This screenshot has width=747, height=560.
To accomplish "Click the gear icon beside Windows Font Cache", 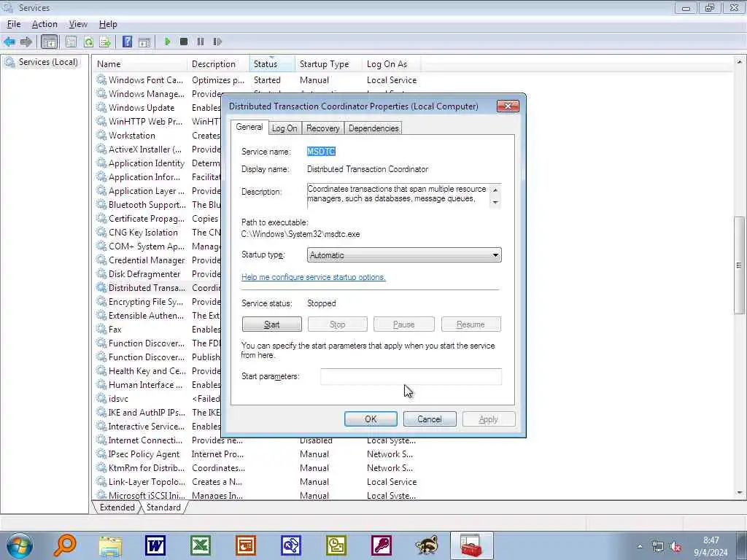I will click(101, 80).
